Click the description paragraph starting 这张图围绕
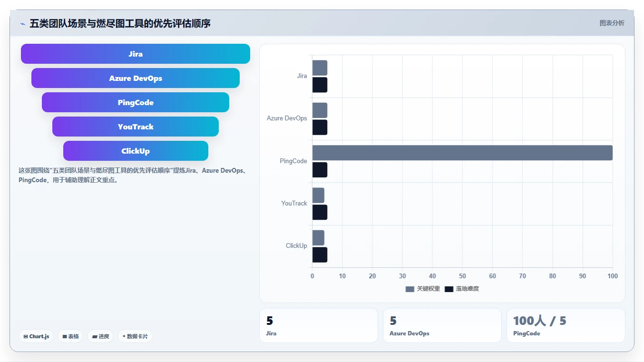Viewport: 644px width, 362px height. (x=133, y=176)
